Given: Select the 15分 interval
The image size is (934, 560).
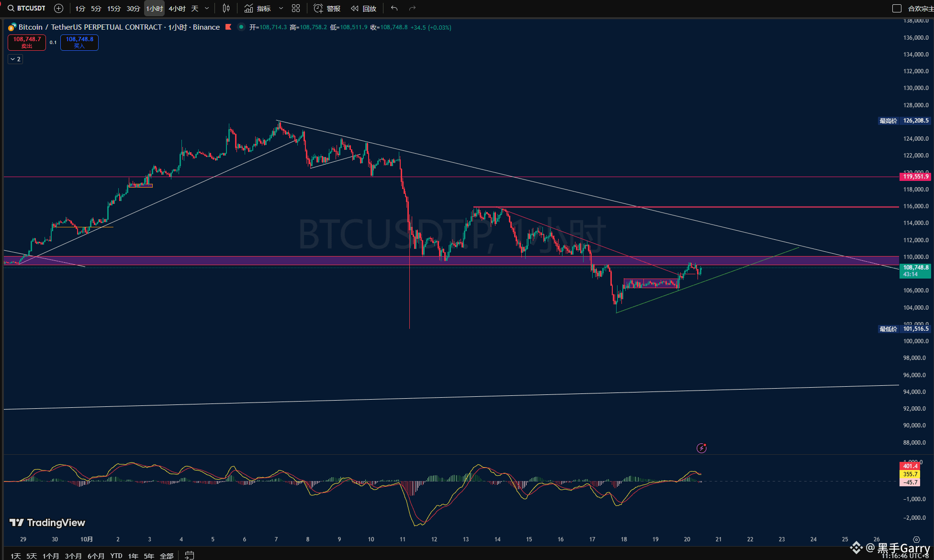Looking at the screenshot, I should pos(114,8).
